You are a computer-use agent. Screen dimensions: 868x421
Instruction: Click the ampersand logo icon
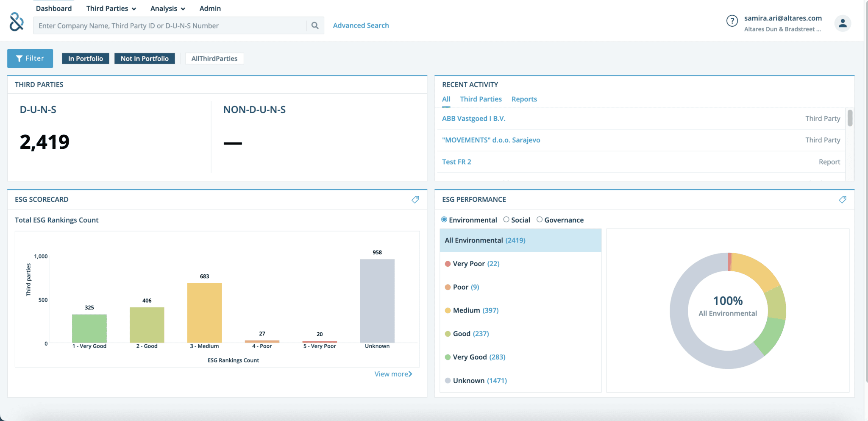(x=17, y=22)
